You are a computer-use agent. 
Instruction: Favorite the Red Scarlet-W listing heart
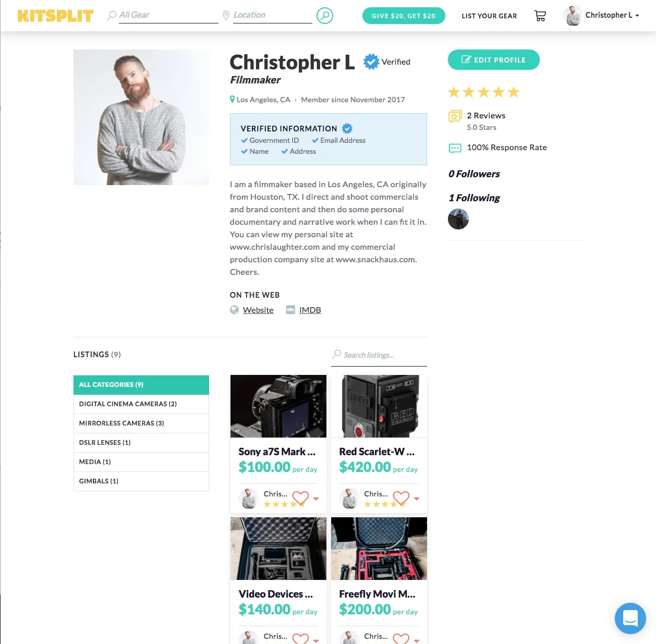[401, 498]
